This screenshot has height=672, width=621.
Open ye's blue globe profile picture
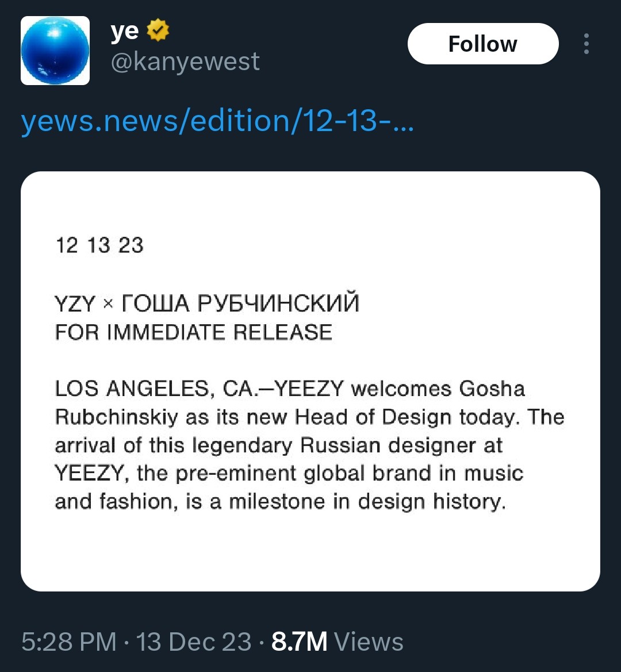[55, 51]
